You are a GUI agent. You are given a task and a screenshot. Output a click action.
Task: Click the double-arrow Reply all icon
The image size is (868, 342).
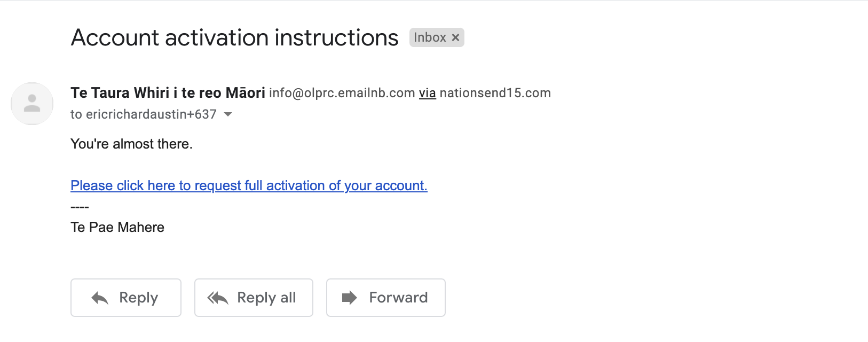coord(218,298)
